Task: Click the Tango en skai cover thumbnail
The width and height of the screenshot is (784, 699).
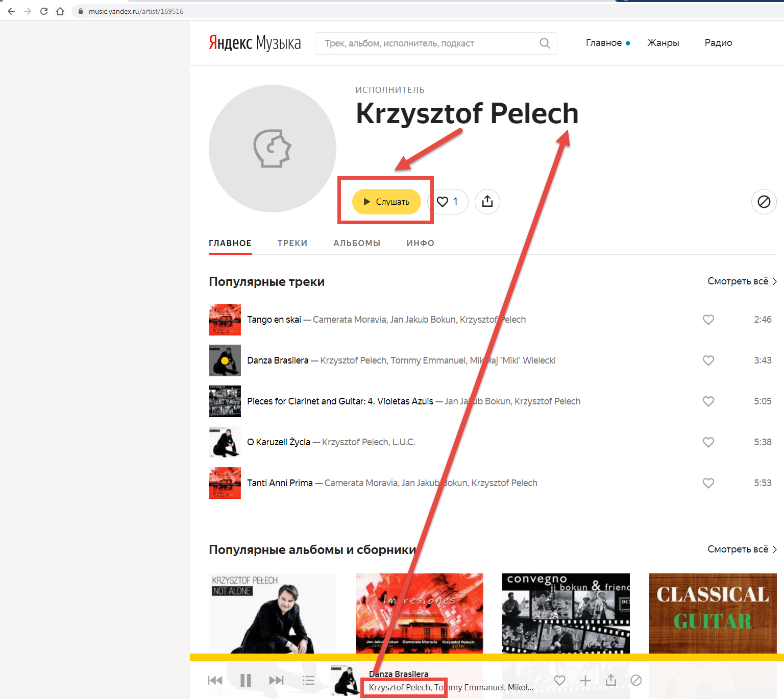Action: 225,320
